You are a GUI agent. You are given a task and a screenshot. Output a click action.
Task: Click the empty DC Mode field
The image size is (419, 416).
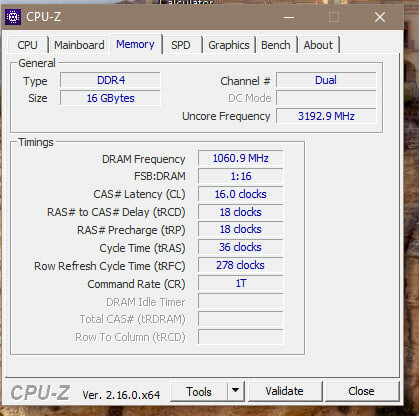[x=326, y=98]
